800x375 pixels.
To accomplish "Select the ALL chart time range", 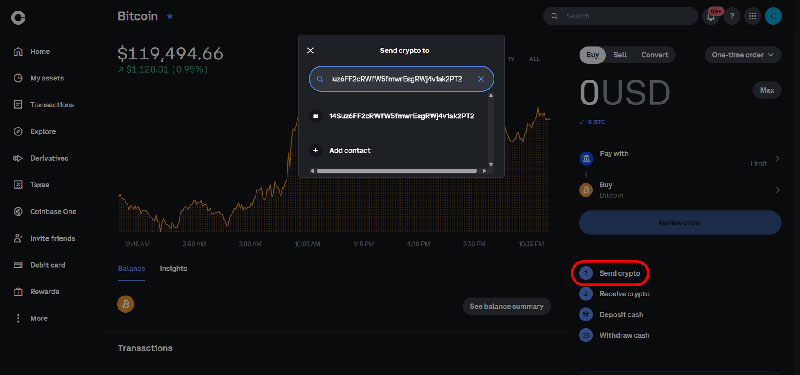I will tap(534, 59).
